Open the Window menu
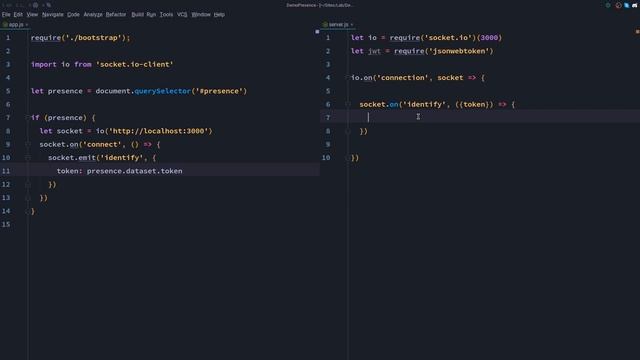The height and width of the screenshot is (360, 640). (201, 14)
